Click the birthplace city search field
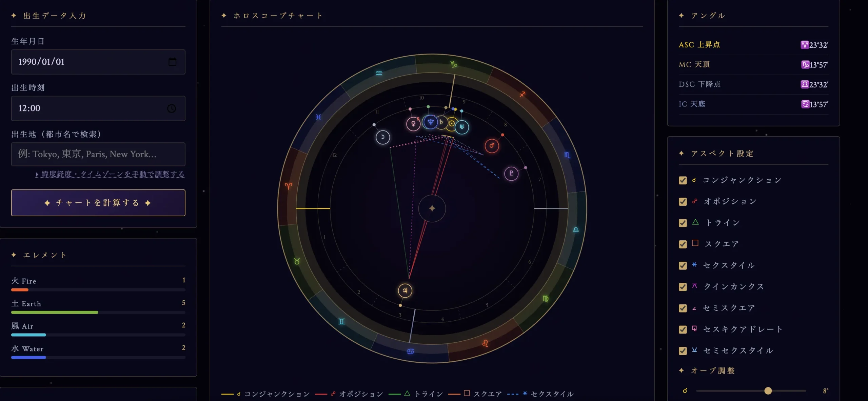The image size is (868, 401). click(98, 154)
